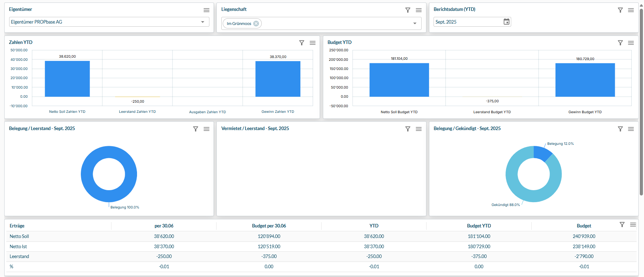Open the Erträge table hamburger menu
Image resolution: width=644 pixels, height=277 pixels.
tap(633, 225)
